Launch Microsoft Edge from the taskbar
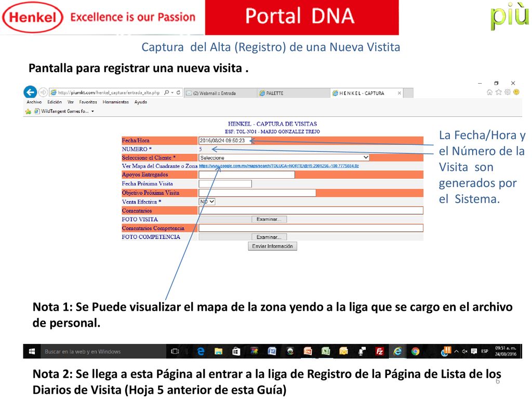The image size is (532, 399). click(201, 352)
